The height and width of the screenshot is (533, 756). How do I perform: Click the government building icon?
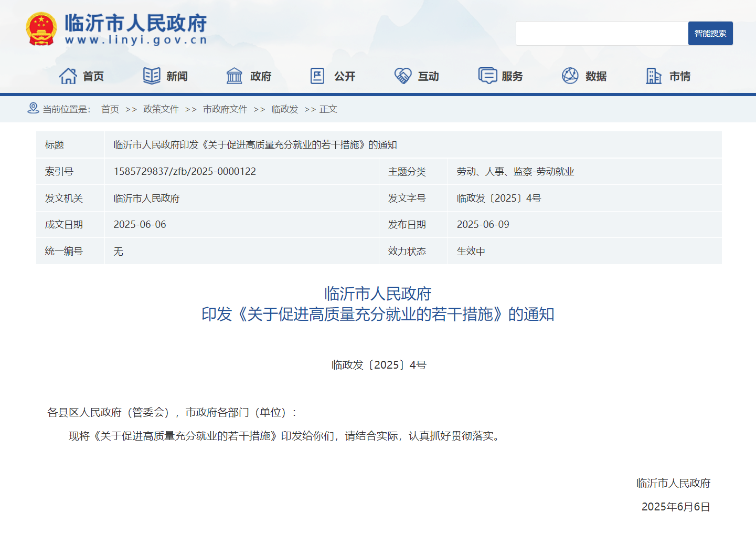235,76
